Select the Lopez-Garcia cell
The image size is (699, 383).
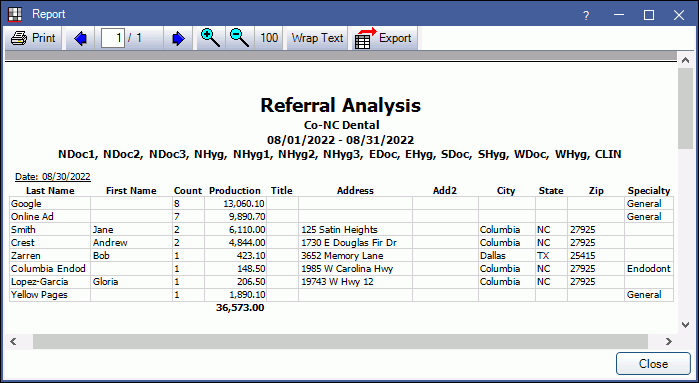[x=50, y=282]
